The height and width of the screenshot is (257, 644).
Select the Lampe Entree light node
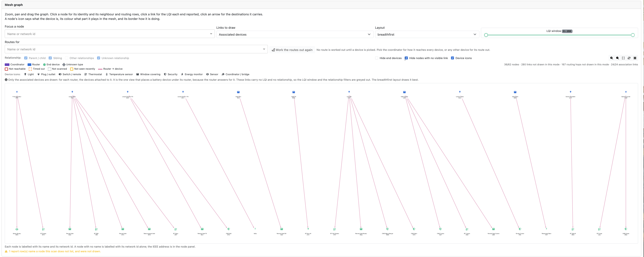[460, 92]
